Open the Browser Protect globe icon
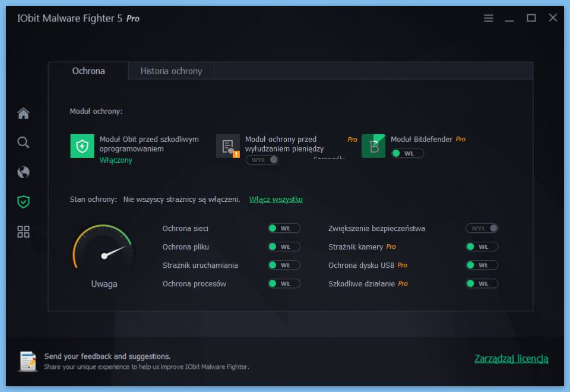The image size is (570, 392). click(23, 172)
